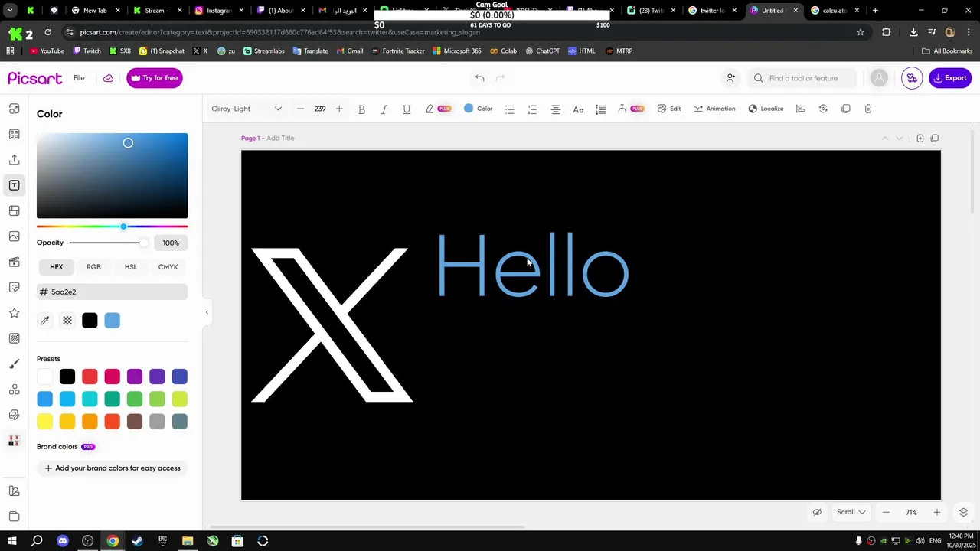Open the Localize option
Screen dimensions: 980x551
coord(766,109)
